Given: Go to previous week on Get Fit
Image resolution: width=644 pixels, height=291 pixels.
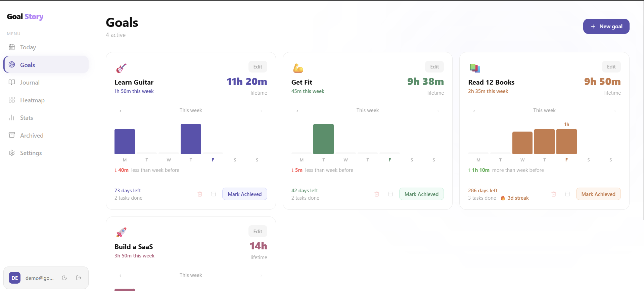Looking at the screenshot, I should coord(297,111).
